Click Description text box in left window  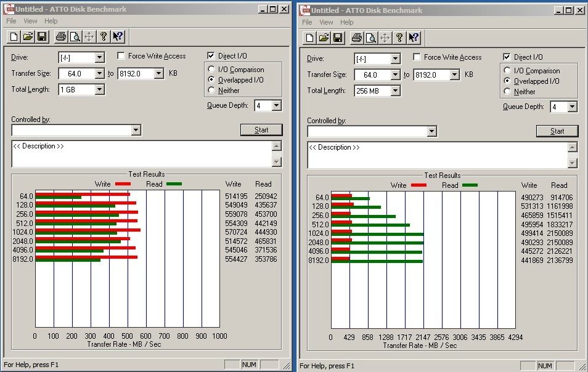point(142,154)
